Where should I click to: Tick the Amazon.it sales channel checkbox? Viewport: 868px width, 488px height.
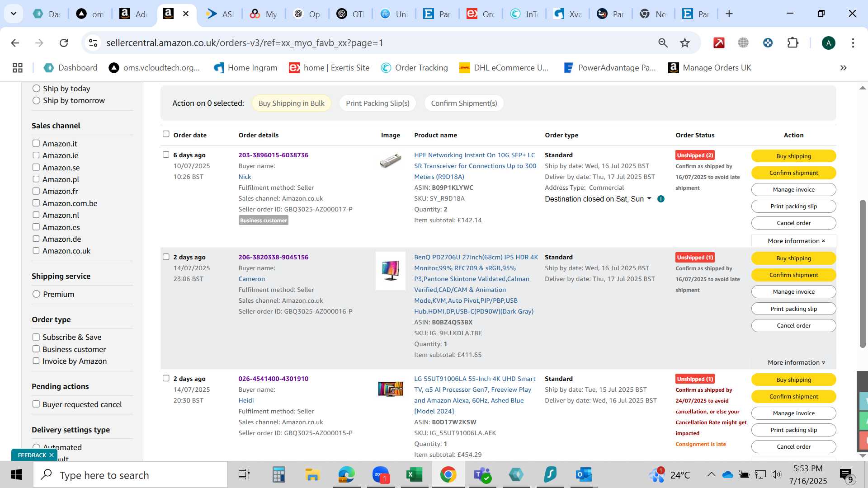[x=36, y=143]
